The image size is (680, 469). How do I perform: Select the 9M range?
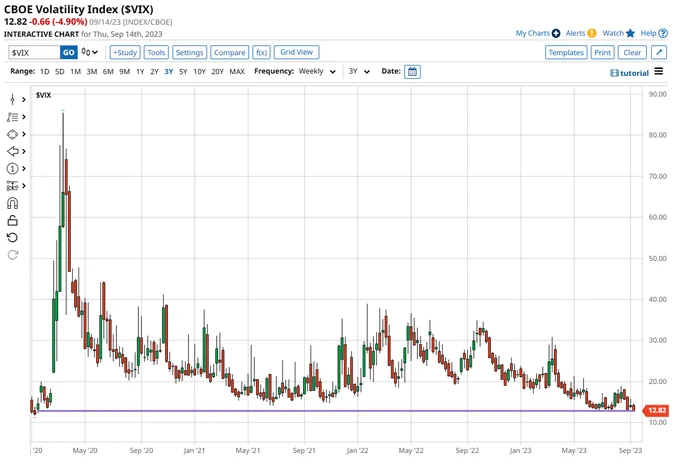tap(124, 72)
